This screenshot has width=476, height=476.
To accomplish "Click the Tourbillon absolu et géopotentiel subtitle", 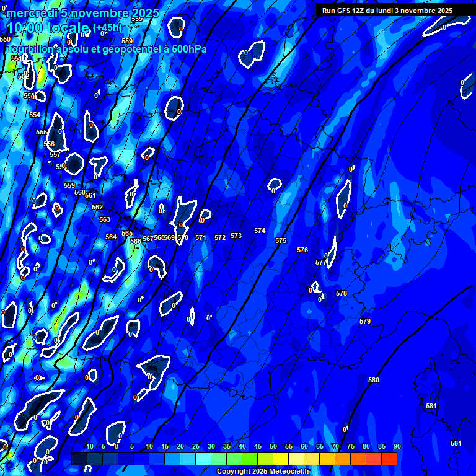I will (x=106, y=49).
